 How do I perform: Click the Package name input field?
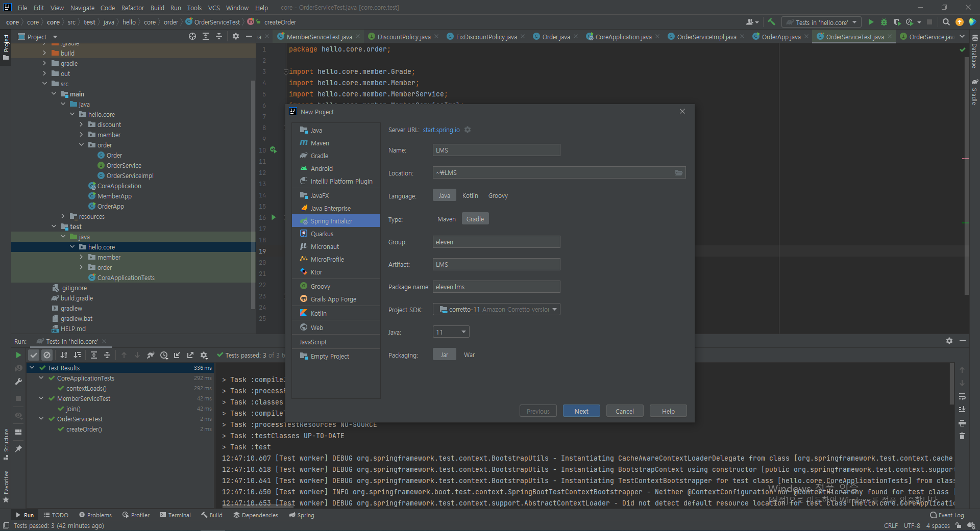tap(496, 287)
